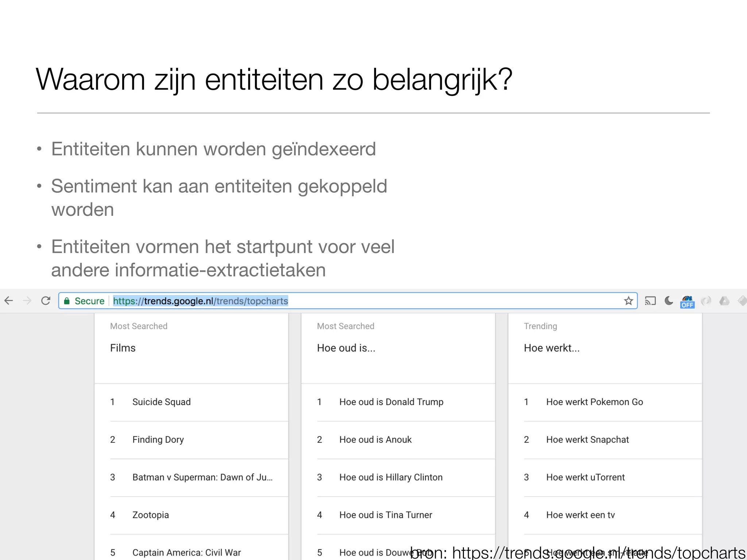Click 'Hoe werkt Pokemon Go'
The height and width of the screenshot is (560, 747).
(x=595, y=402)
